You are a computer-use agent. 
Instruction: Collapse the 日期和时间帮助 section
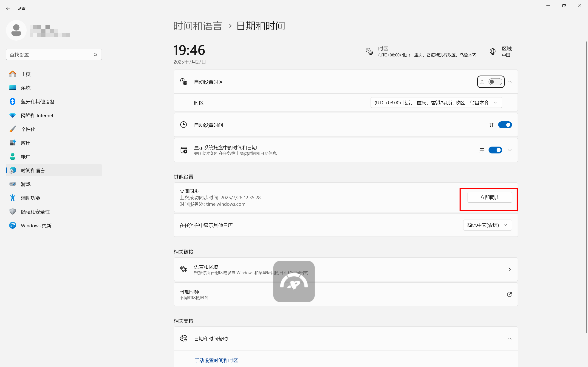pyautogui.click(x=509, y=338)
